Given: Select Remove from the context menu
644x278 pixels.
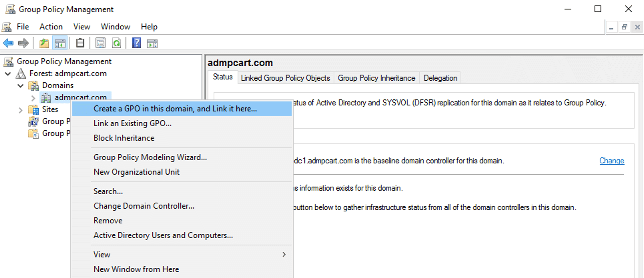Looking at the screenshot, I should [x=182, y=221].
